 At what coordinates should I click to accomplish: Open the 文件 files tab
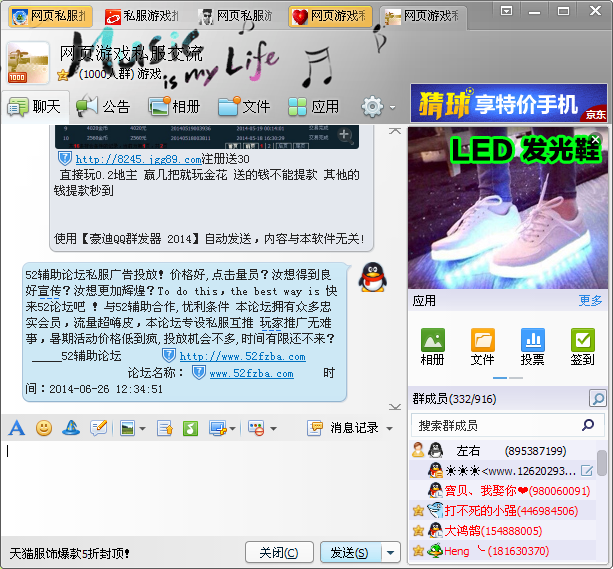[x=244, y=106]
